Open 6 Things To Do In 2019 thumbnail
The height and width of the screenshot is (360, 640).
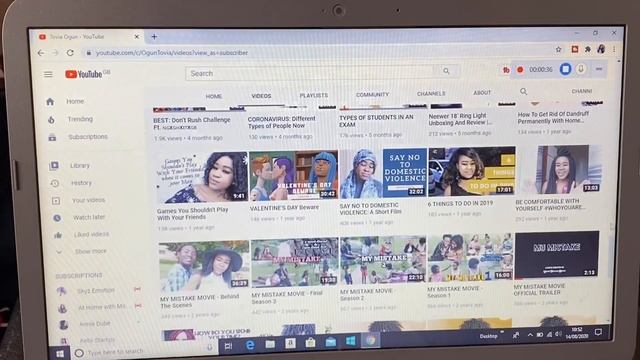coord(472,171)
